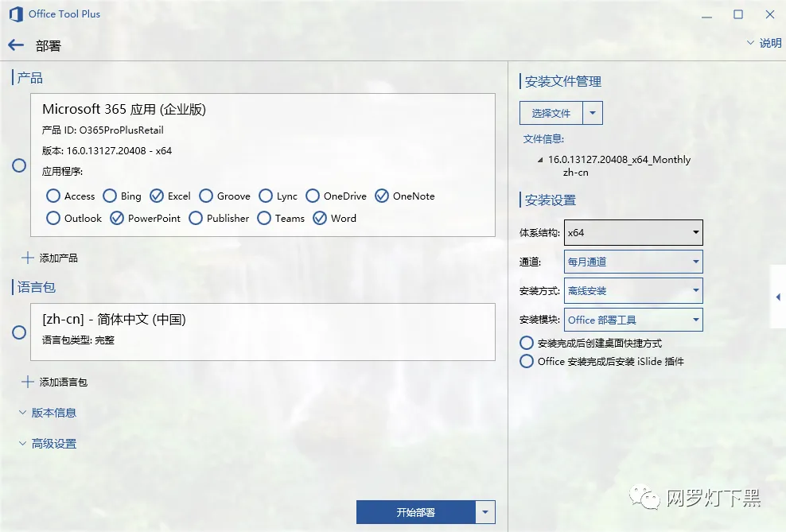Enable the OneDrive application option
This screenshot has width=786, height=532.
313,196
